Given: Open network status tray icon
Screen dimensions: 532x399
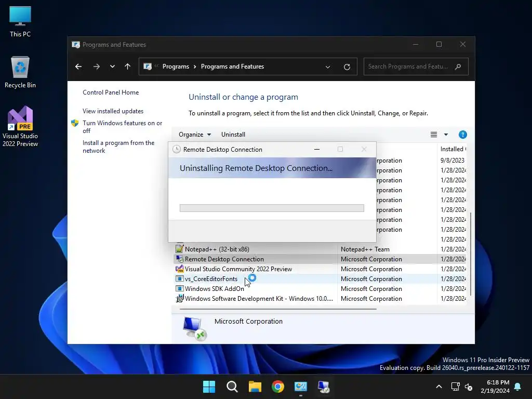Looking at the screenshot, I should (455, 387).
